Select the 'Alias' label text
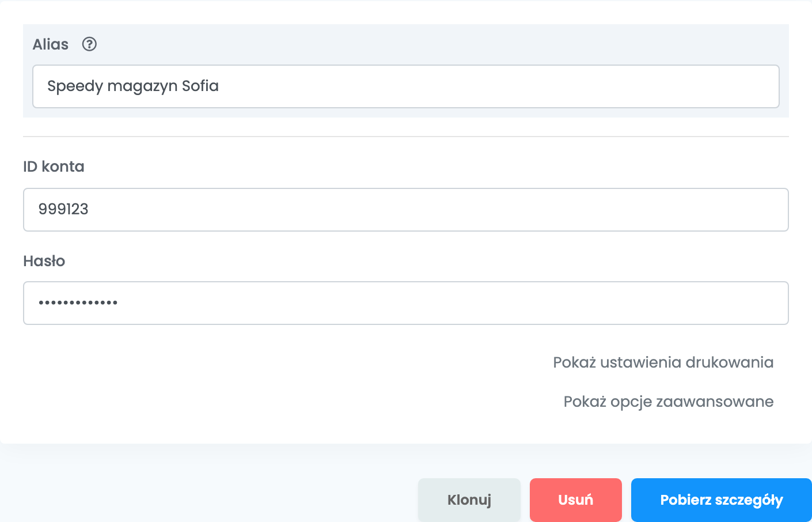 (x=51, y=44)
